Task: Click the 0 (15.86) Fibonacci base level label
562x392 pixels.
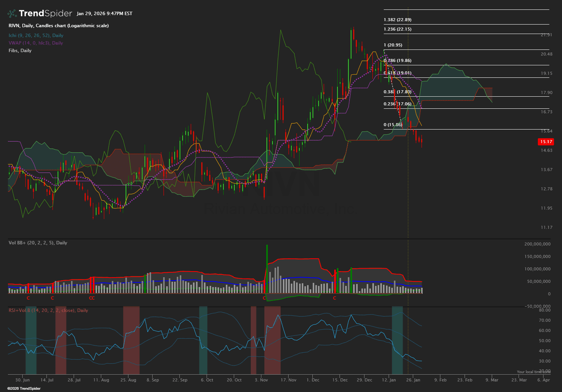Action: [393, 125]
